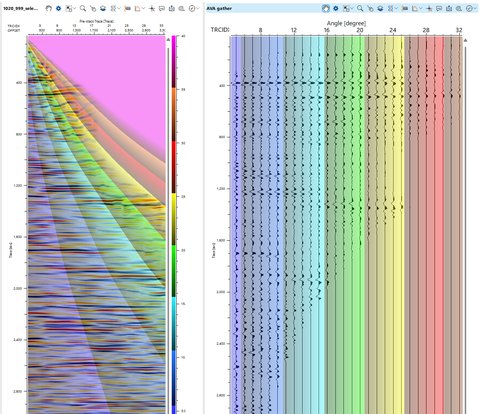Click the scroll-up arrow of AVA gather scrollbar
Viewport: 480px width, 414px height.
point(466,40)
